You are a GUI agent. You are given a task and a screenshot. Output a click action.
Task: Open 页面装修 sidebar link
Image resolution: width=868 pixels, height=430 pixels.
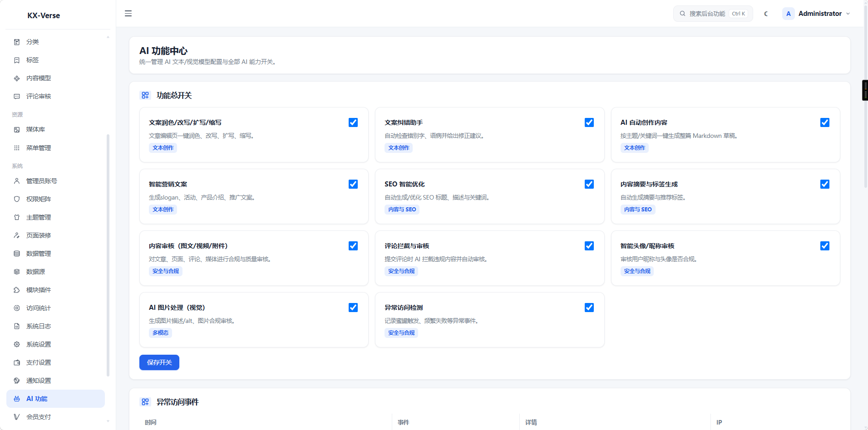pos(55,235)
